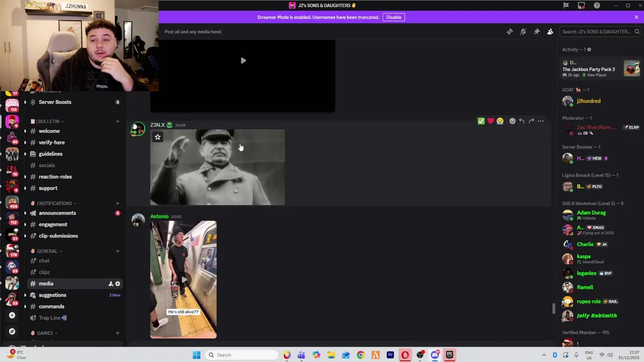Add laughing emoji reaction to Z3N.X message
This screenshot has width=644, height=362.
point(500,121)
